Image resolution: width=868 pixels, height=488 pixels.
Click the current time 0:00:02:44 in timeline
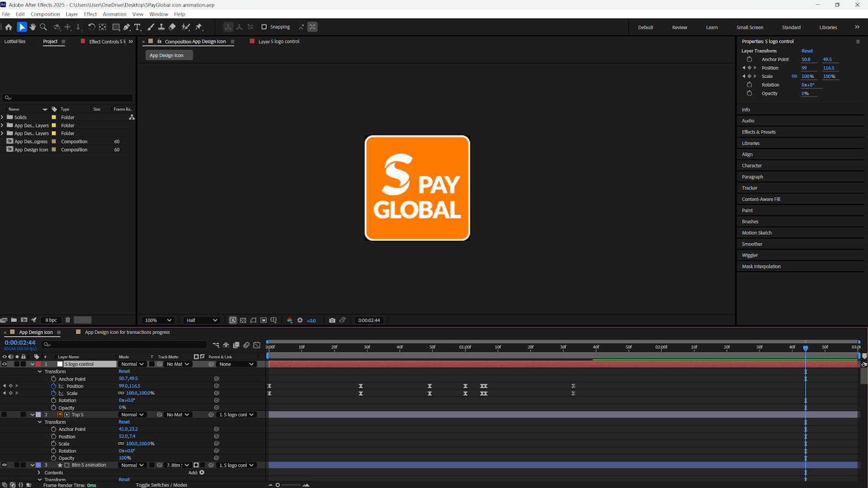click(20, 343)
